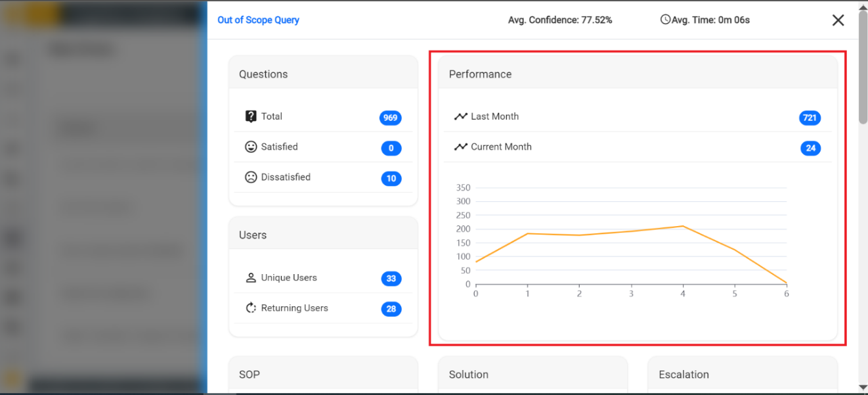Click the 969 Total questions badge
Viewport: 868px width, 395px height.
[x=390, y=118]
